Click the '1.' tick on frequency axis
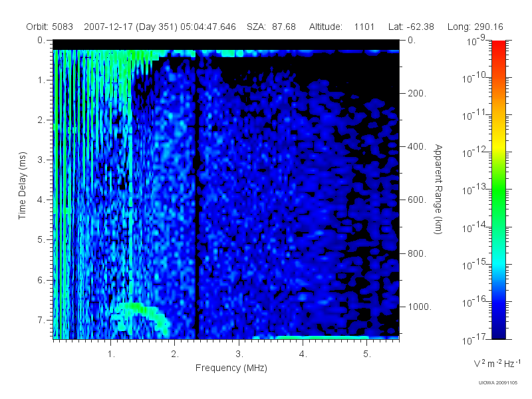The image size is (532, 399). (111, 354)
